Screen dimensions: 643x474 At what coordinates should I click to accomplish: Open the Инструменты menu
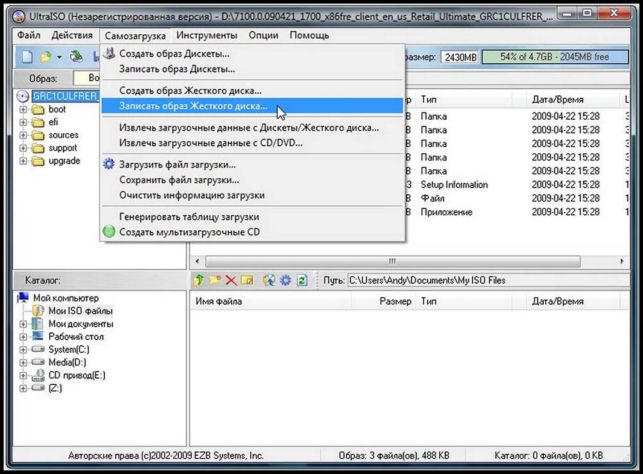pos(207,35)
